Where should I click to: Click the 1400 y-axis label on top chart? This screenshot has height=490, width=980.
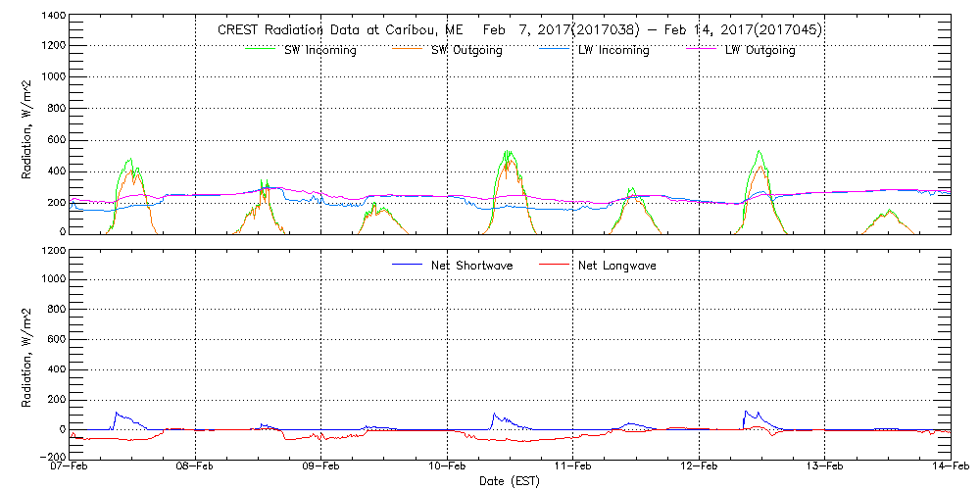tap(52, 18)
